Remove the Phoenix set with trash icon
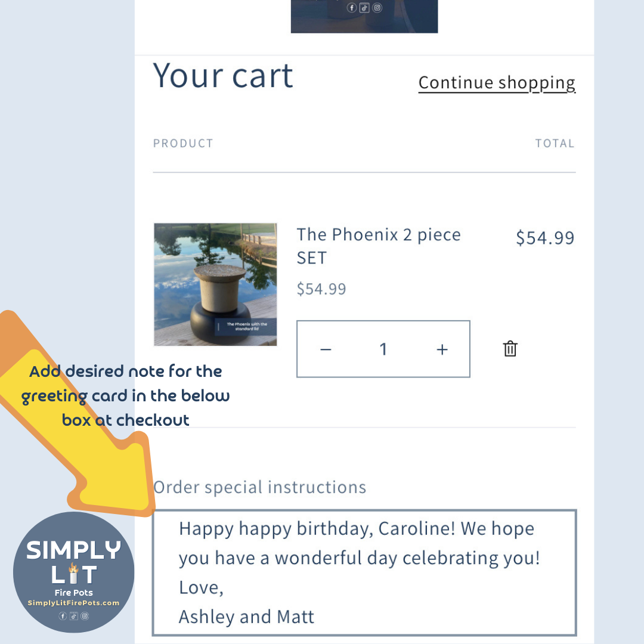Image resolution: width=644 pixels, height=644 pixels. click(x=510, y=349)
